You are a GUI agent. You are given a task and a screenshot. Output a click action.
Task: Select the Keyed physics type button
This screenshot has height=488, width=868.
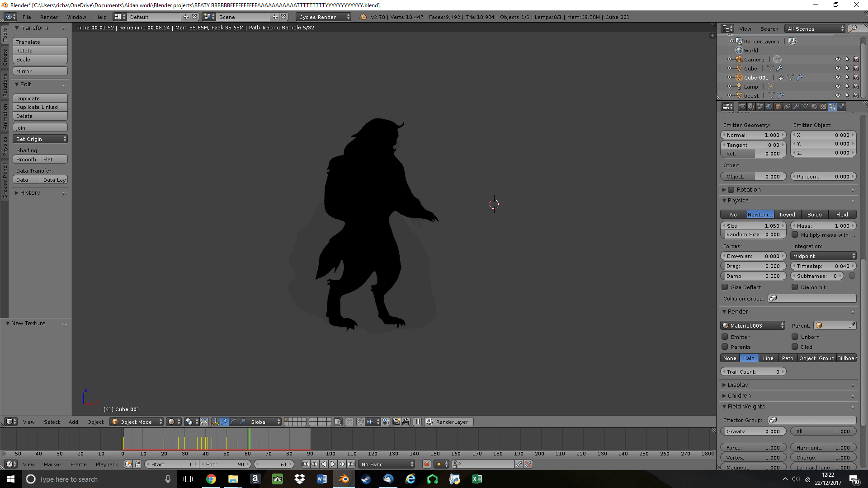pos(787,214)
